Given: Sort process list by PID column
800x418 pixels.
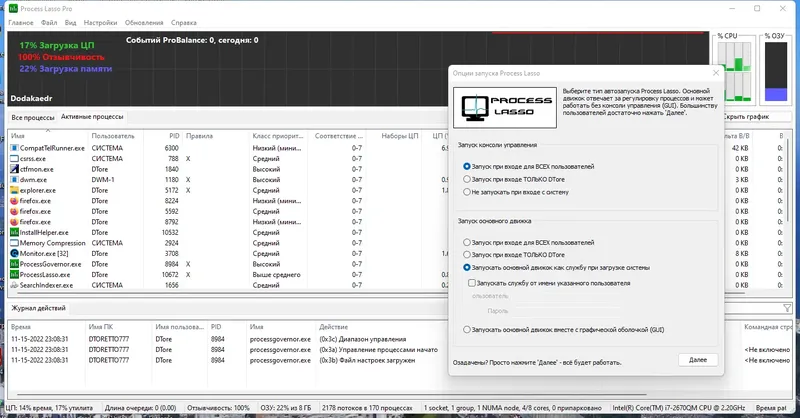Looking at the screenshot, I should click(x=163, y=136).
